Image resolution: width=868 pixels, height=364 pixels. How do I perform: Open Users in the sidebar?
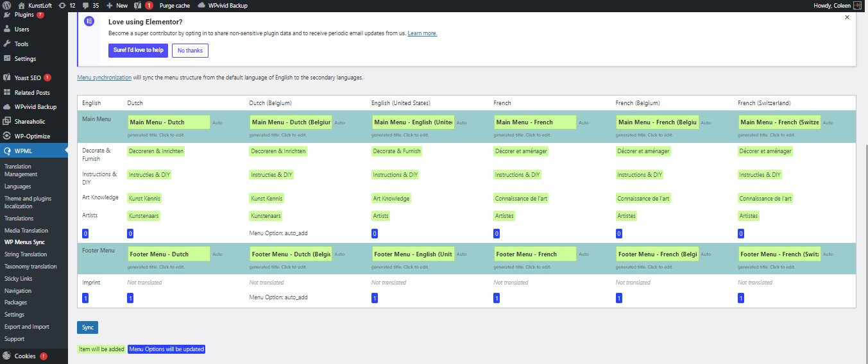tap(22, 29)
